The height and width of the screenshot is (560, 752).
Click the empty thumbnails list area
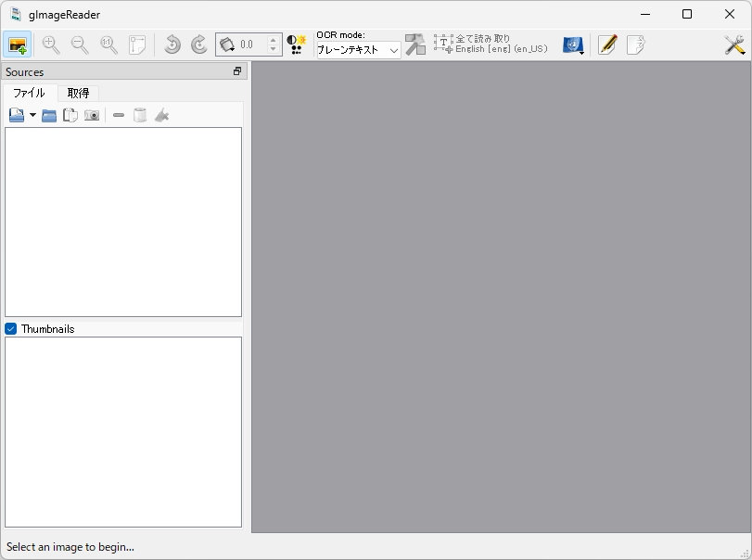[123, 432]
